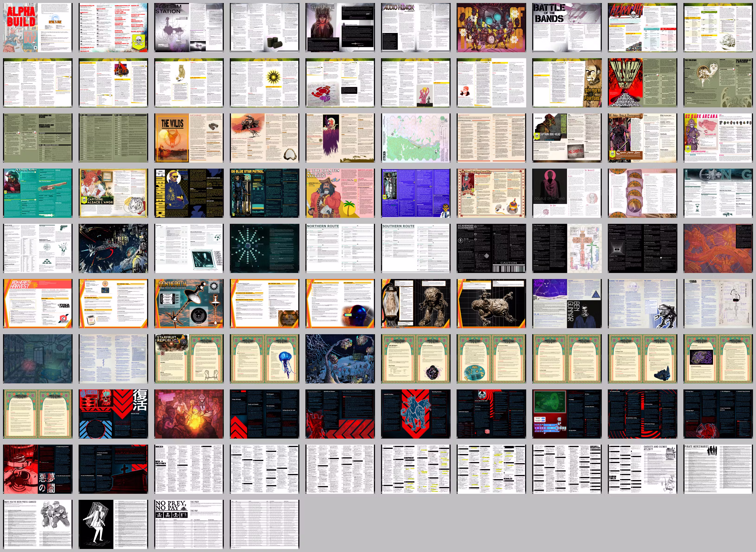Open the Alpha Build cover spread thumbnail
Image resolution: width=756 pixels, height=552 pixels.
[37, 27]
